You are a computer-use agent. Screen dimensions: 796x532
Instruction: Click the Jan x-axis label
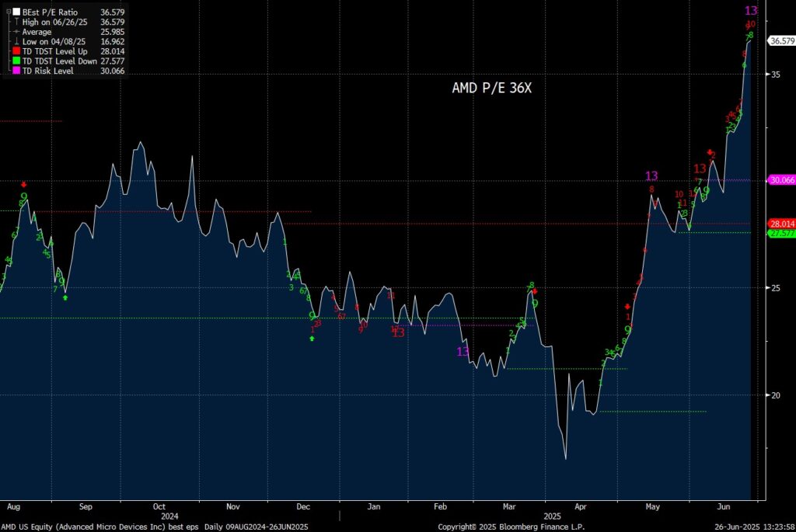374,506
